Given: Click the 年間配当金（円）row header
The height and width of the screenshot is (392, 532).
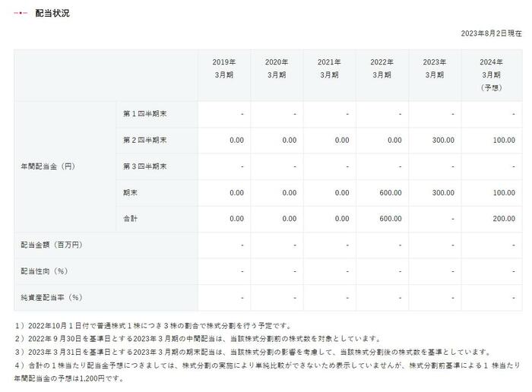Looking at the screenshot, I should [x=48, y=166].
